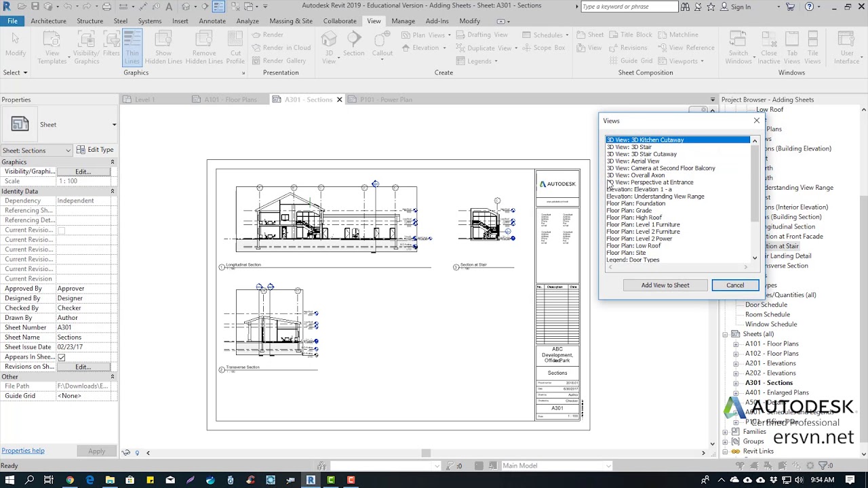Click the keyword search input field
Screen dimensions: 868x488
[629, 7]
